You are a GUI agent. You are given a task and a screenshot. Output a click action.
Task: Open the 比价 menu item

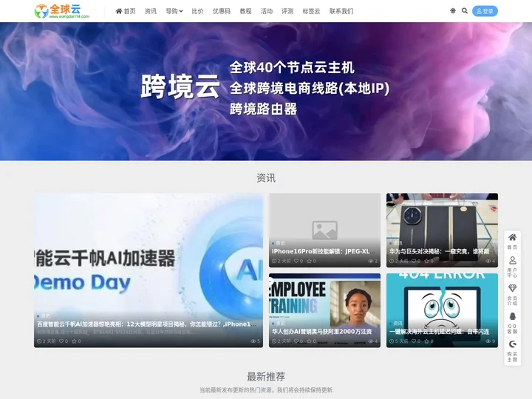tap(197, 11)
